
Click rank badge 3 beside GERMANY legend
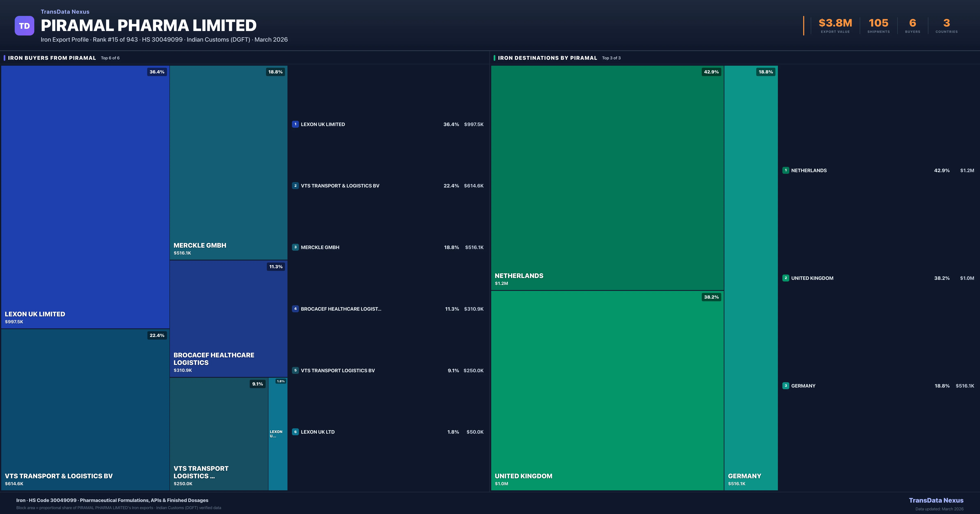point(786,385)
